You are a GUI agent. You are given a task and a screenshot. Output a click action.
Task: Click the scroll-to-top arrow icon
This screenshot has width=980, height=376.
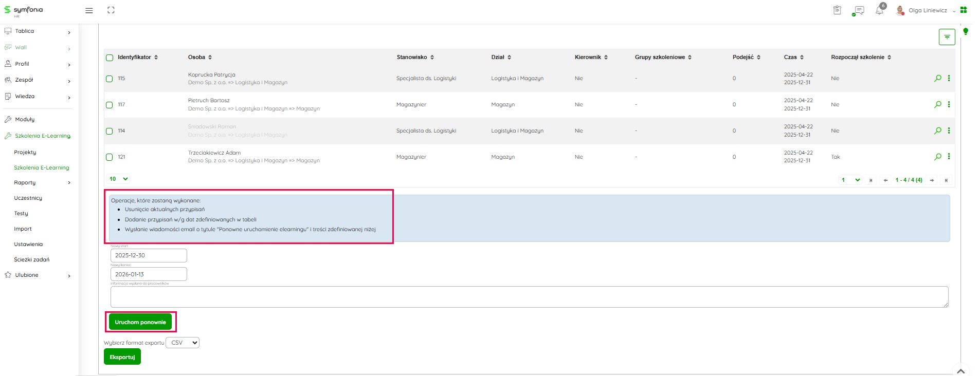click(x=960, y=371)
